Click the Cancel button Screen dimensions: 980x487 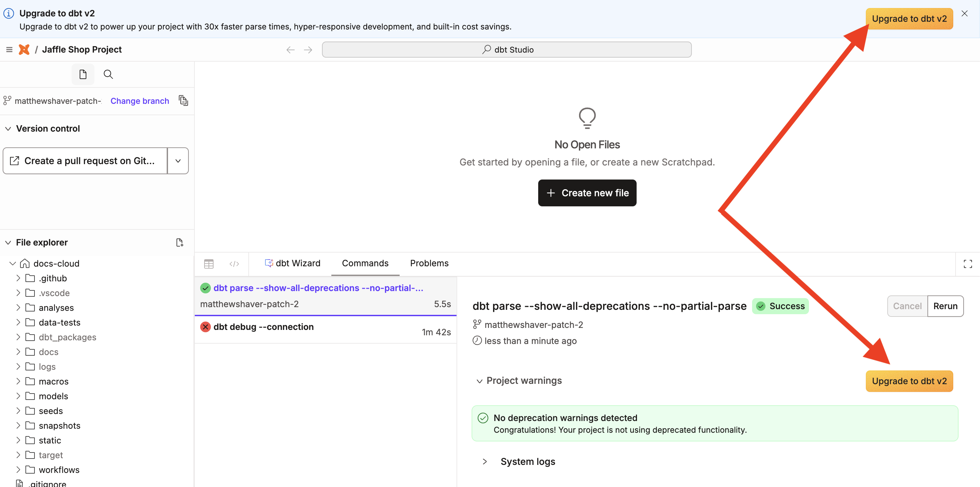point(907,306)
